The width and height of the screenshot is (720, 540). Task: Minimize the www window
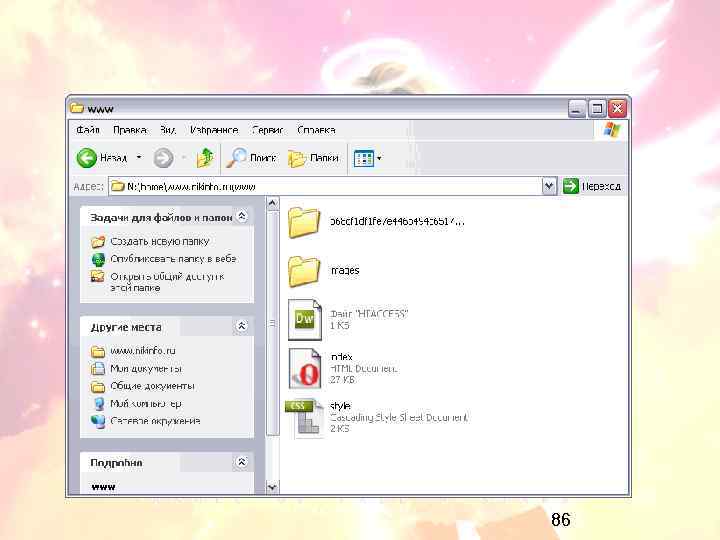click(x=577, y=109)
